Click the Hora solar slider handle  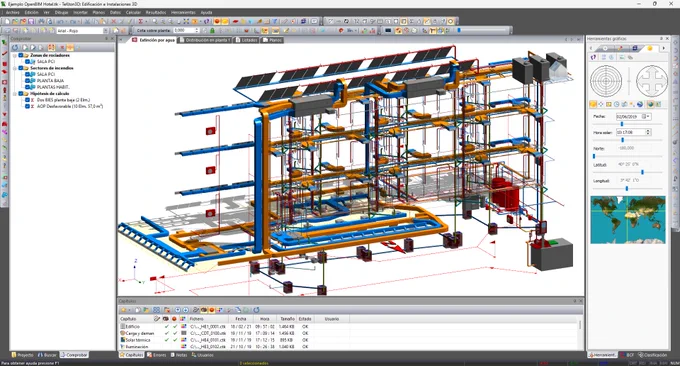[x=623, y=140]
